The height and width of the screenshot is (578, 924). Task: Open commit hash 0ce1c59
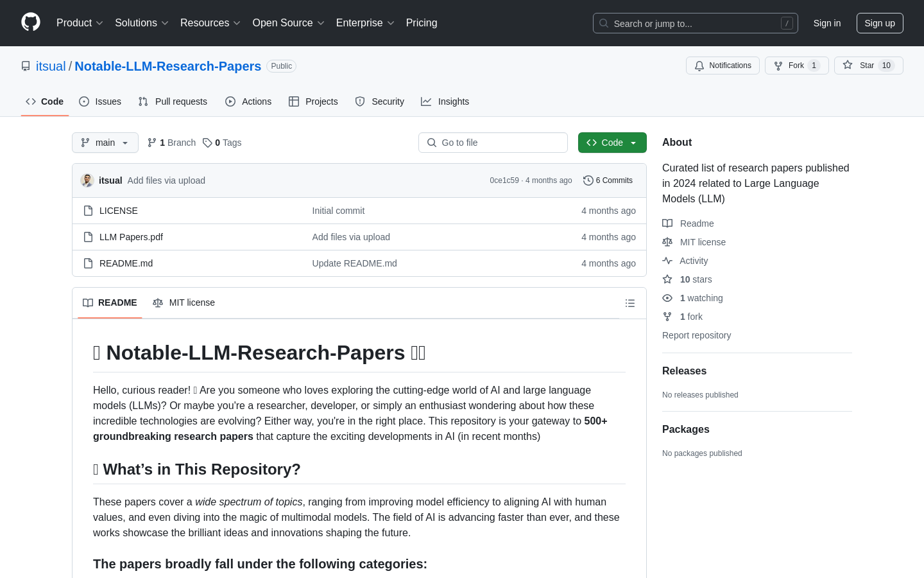(x=504, y=180)
